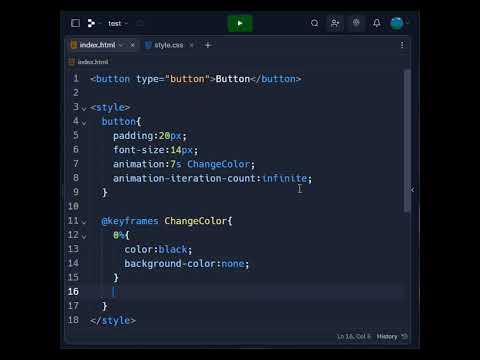The image size is (480, 360).
Task: Invite collaborators with the add-person icon
Action: click(x=335, y=23)
